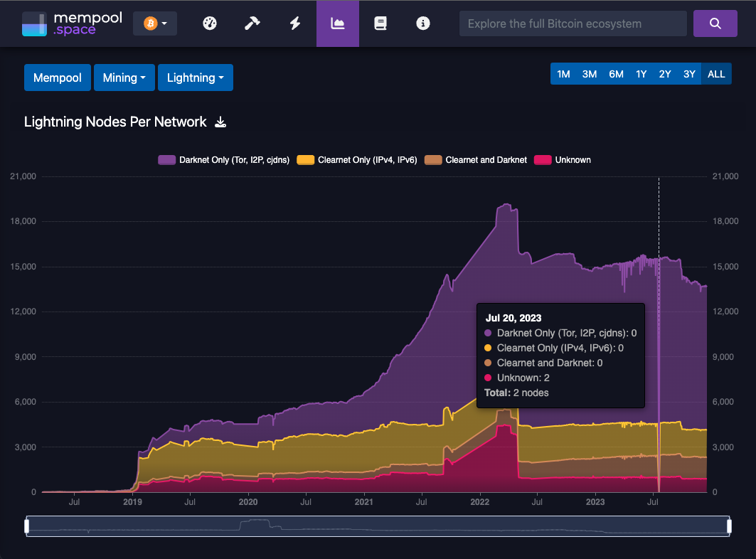This screenshot has height=559, width=756.
Task: Toggle Clearnet and Darknet legend series
Action: [476, 160]
